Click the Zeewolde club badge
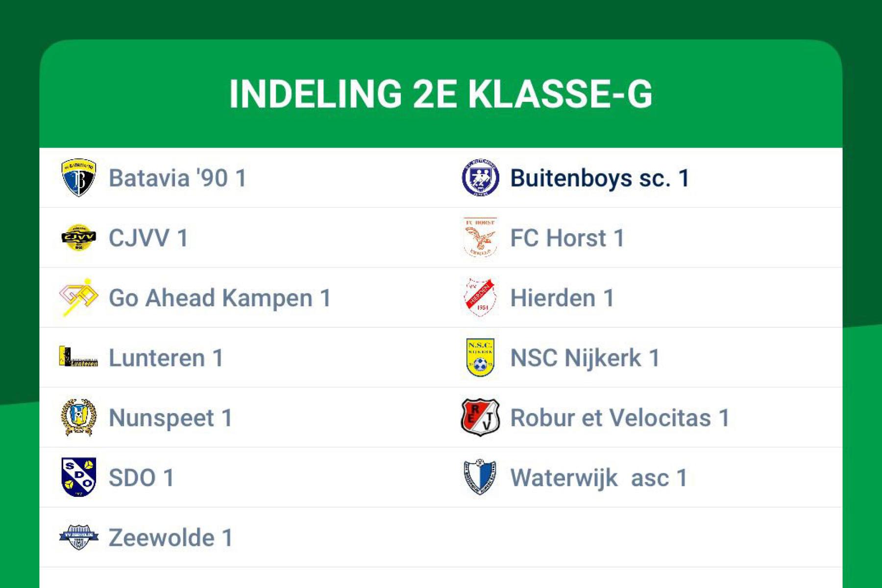882x588 pixels. pos(78,538)
